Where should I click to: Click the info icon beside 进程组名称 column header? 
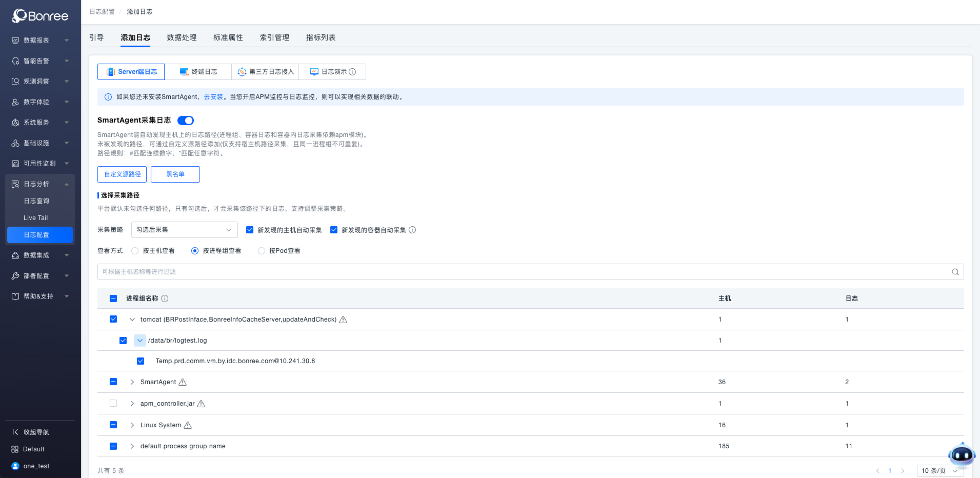tap(165, 298)
